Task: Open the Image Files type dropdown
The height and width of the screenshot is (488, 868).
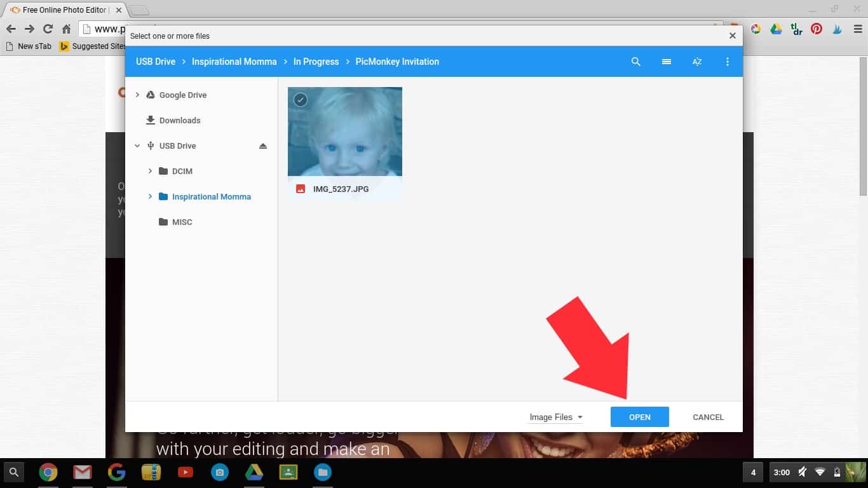Action: (556, 417)
